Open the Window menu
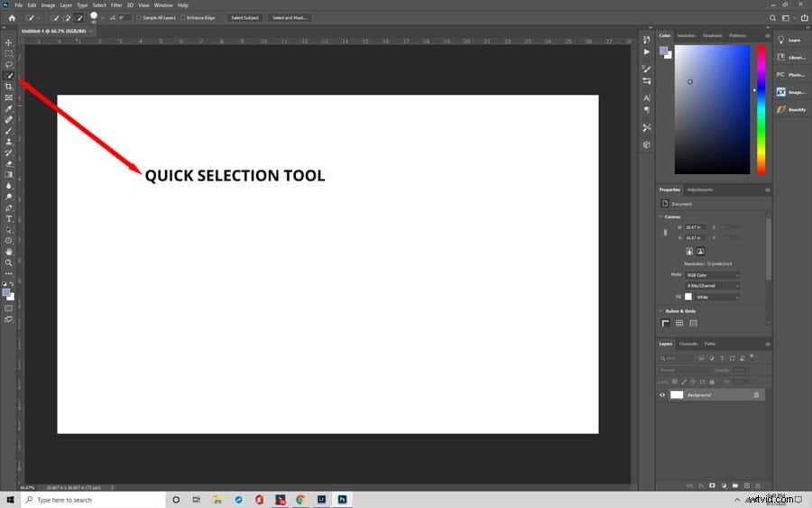The image size is (812, 508). pos(163,5)
